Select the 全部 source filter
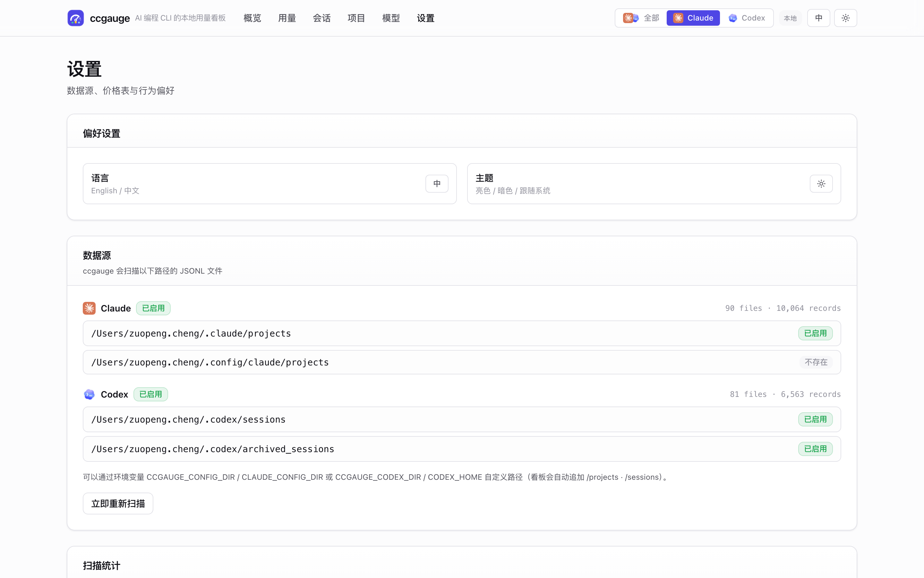Viewport: 924px width, 578px height. tap(641, 18)
